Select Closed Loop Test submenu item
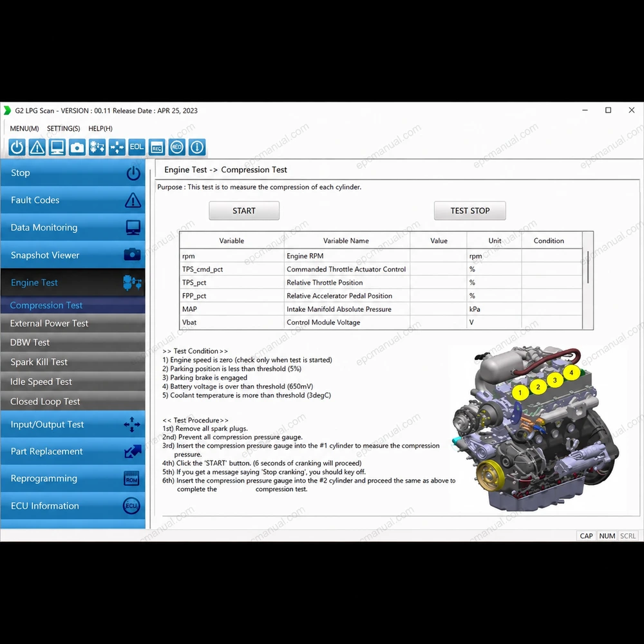 [x=73, y=401]
